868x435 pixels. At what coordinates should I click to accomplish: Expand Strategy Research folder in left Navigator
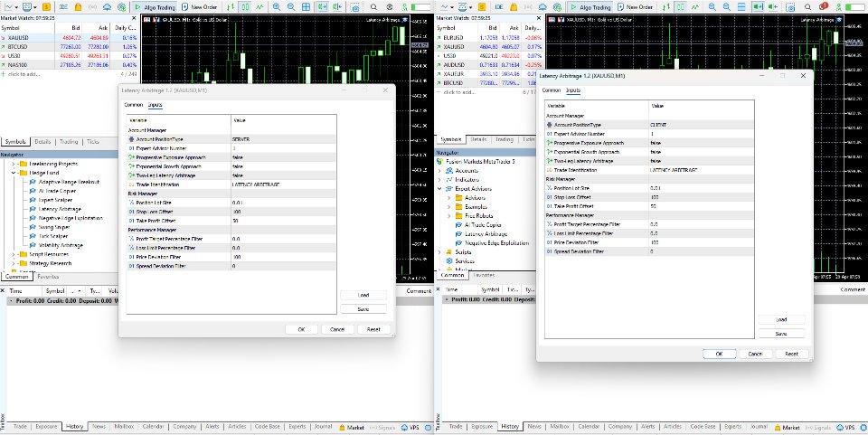(14, 263)
